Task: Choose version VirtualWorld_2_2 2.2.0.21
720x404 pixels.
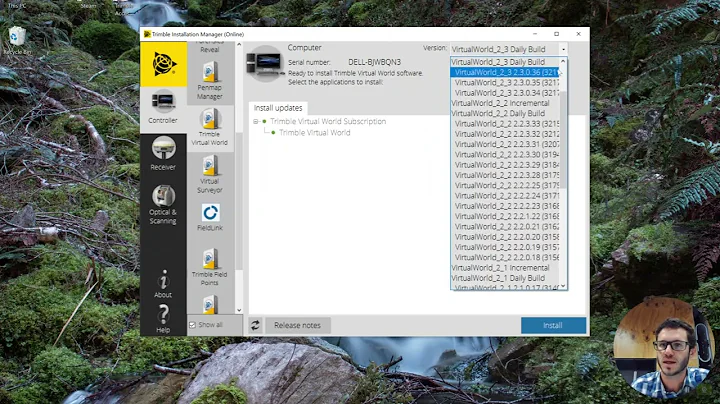Action: 505,226
